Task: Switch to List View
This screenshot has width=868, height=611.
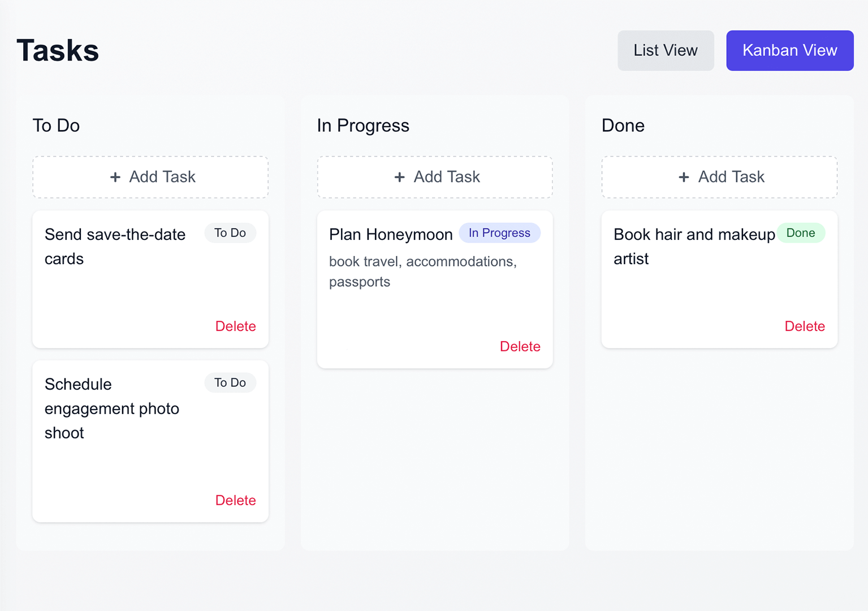Action: tap(666, 50)
